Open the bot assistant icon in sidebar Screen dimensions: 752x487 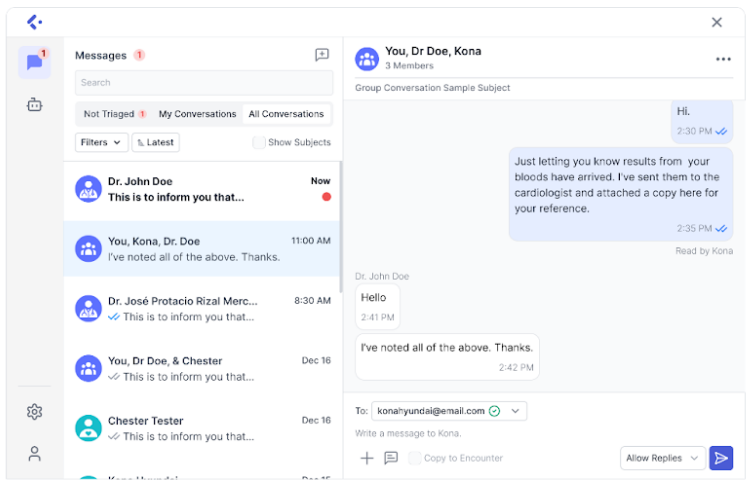pos(34,104)
